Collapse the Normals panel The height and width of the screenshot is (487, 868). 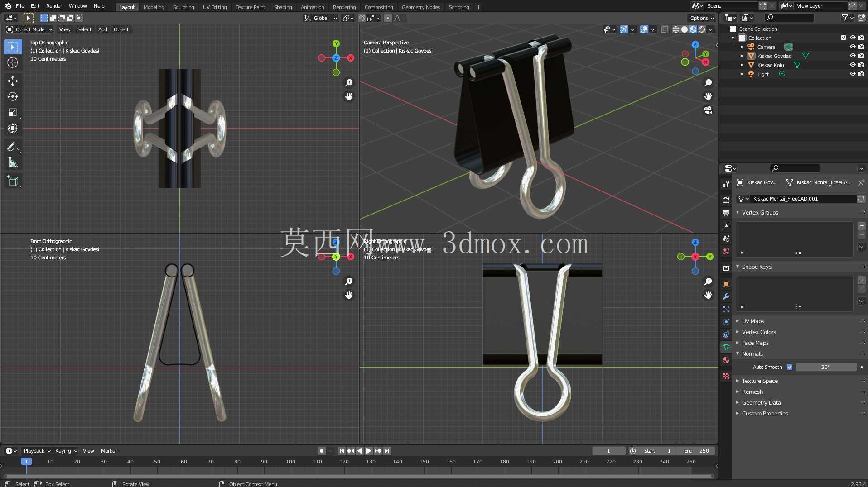752,353
